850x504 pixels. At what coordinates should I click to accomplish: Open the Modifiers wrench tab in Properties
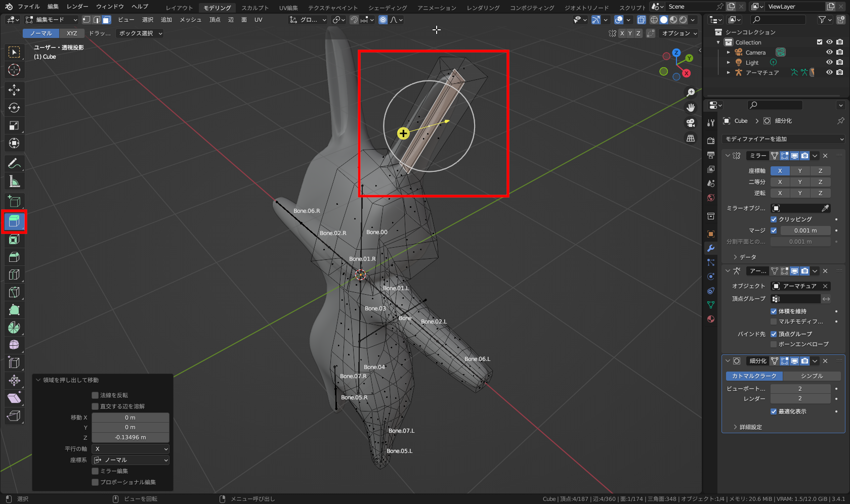(x=711, y=248)
